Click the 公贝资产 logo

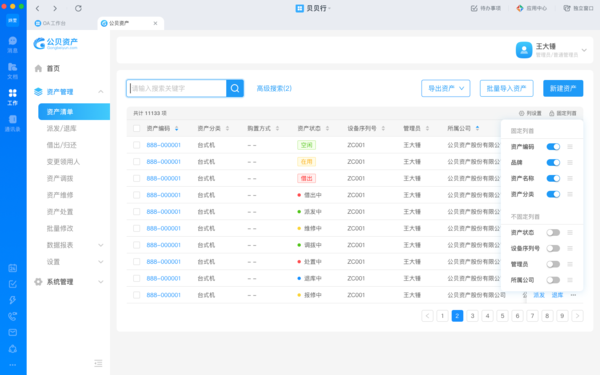click(x=55, y=44)
